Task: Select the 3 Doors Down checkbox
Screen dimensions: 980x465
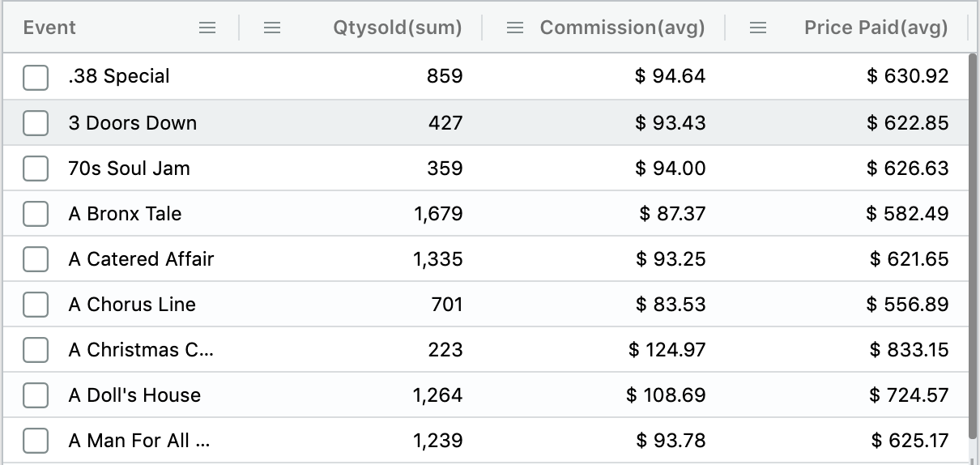Action: pyautogui.click(x=36, y=123)
